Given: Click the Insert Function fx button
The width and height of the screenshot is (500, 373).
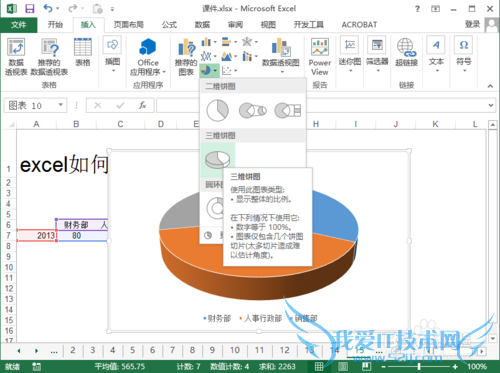Looking at the screenshot, I should coord(143,105).
